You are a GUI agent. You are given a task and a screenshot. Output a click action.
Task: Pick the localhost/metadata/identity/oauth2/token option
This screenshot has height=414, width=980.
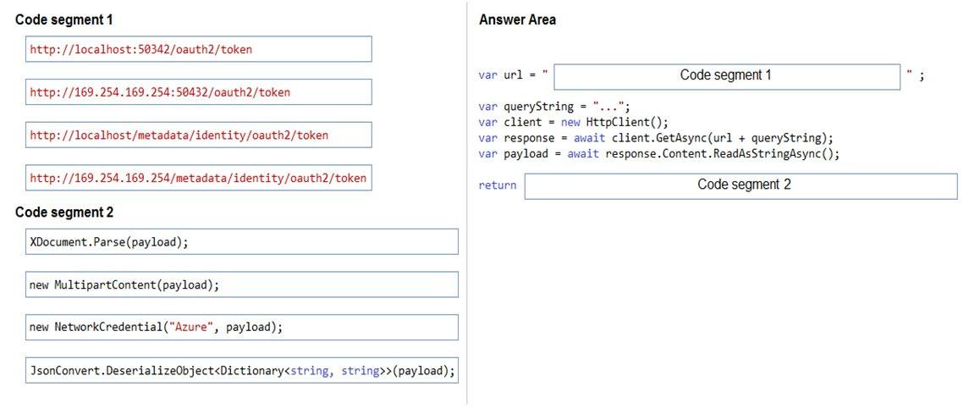pos(199,135)
